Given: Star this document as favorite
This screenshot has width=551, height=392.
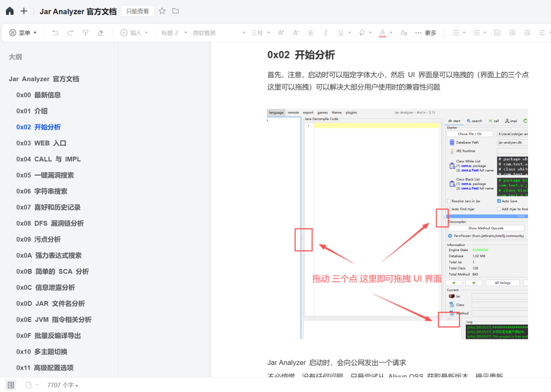Looking at the screenshot, I should (x=162, y=11).
